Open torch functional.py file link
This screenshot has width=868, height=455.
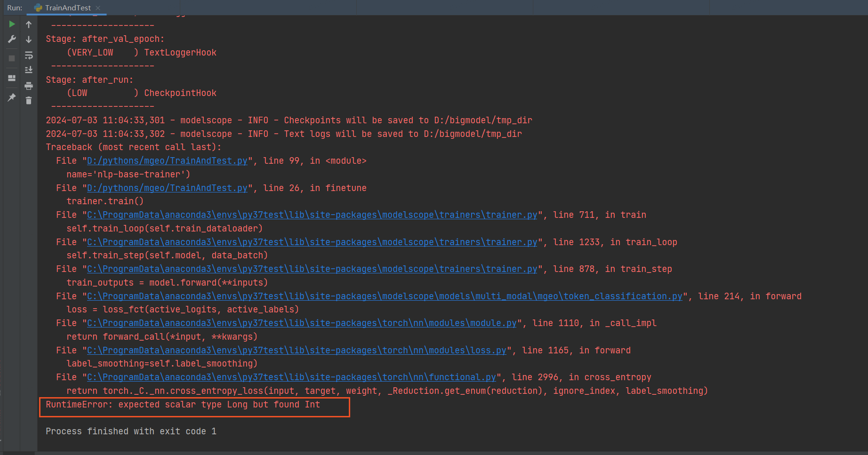pos(291,377)
